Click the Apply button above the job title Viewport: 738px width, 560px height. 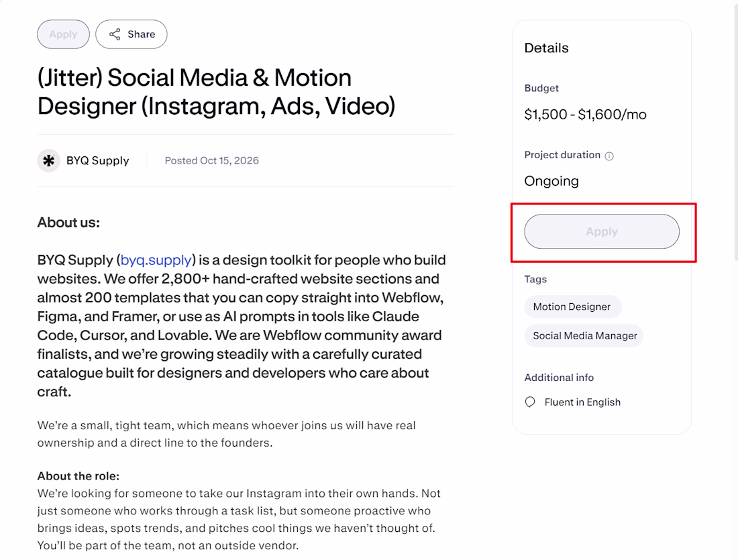point(63,34)
